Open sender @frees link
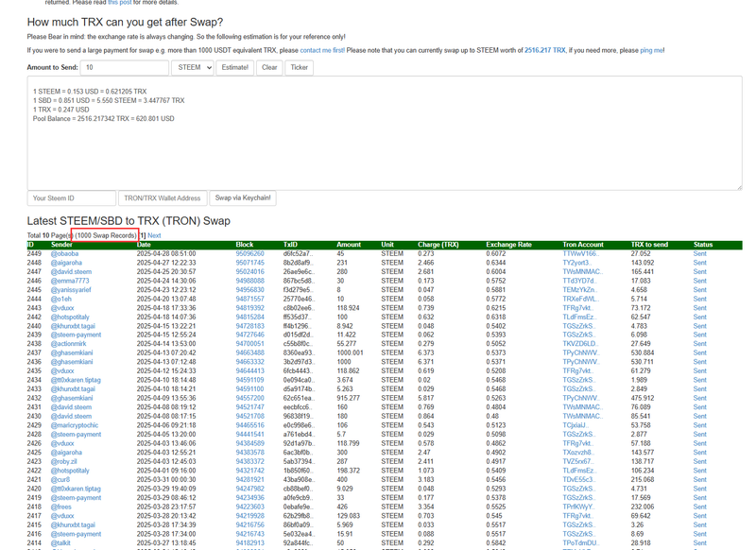This screenshot has width=756, height=550. coord(61,507)
